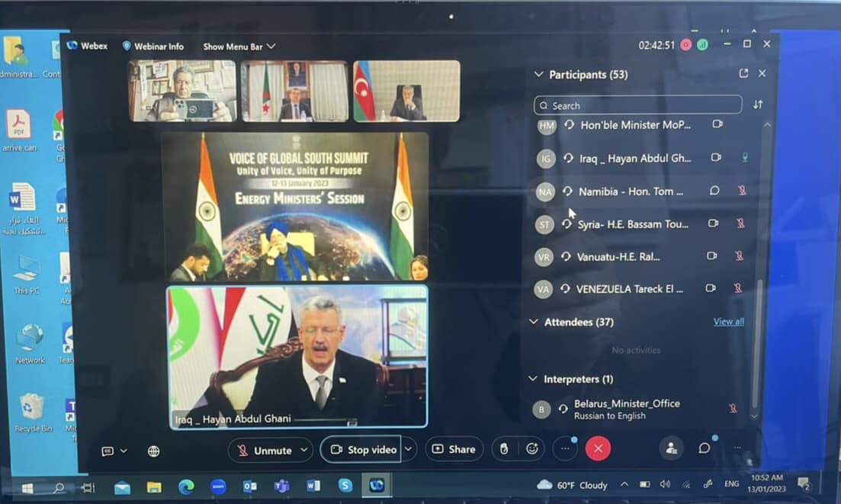Click the globe interpretation icon
Image resolution: width=841 pixels, height=504 pixels.
click(x=153, y=451)
